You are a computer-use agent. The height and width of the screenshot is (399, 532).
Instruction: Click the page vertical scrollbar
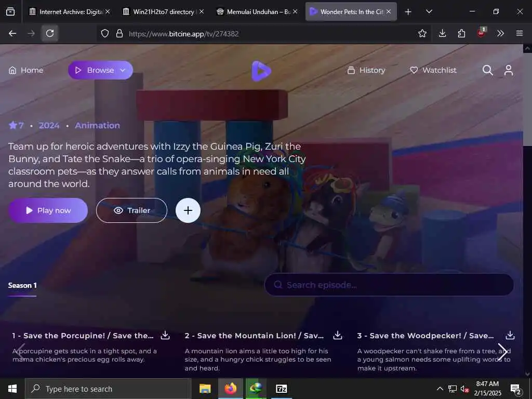click(527, 98)
